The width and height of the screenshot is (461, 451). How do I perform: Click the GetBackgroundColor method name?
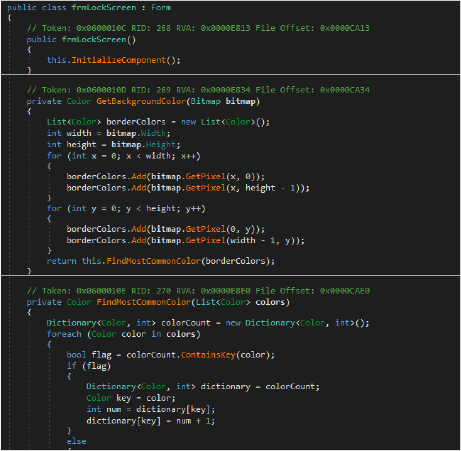point(141,101)
